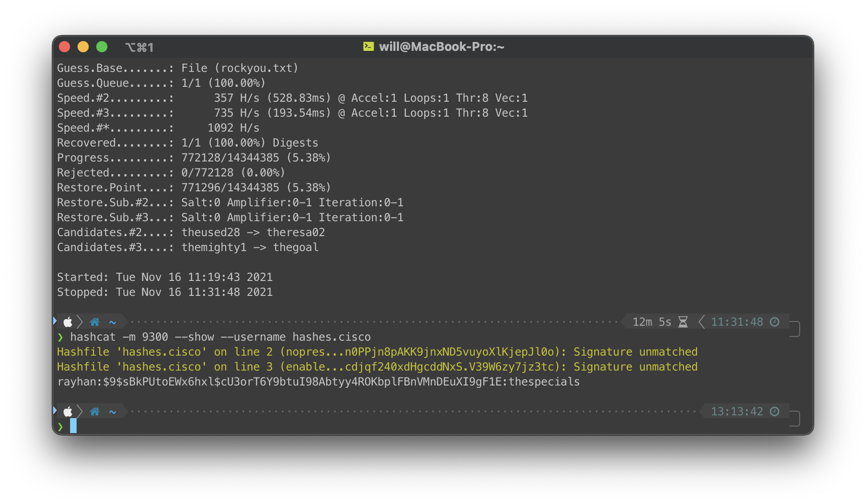Click the cracked password 'thespecials'

coord(544,382)
